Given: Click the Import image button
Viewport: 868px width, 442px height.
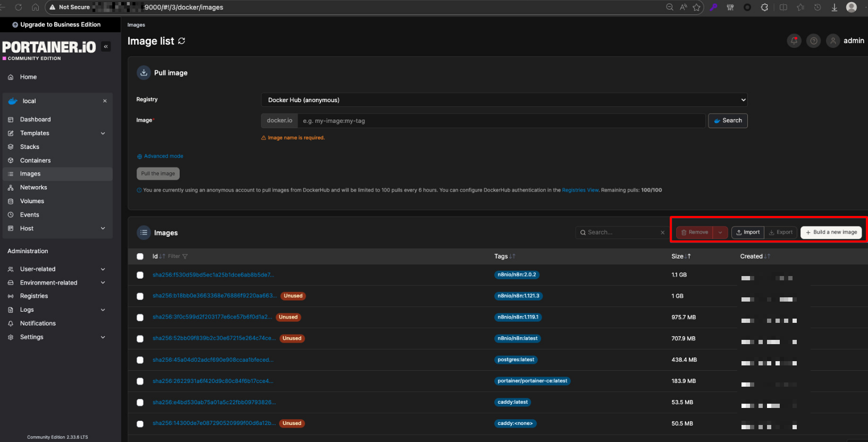Looking at the screenshot, I should 748,232.
